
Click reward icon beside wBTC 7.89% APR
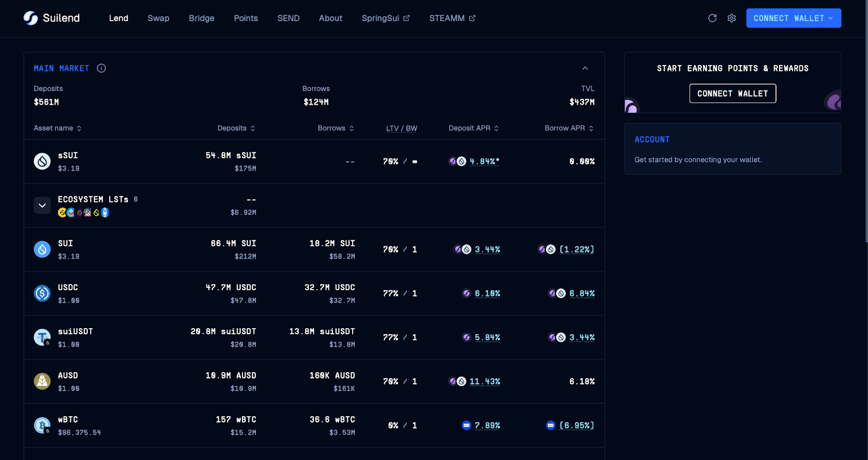(467, 425)
